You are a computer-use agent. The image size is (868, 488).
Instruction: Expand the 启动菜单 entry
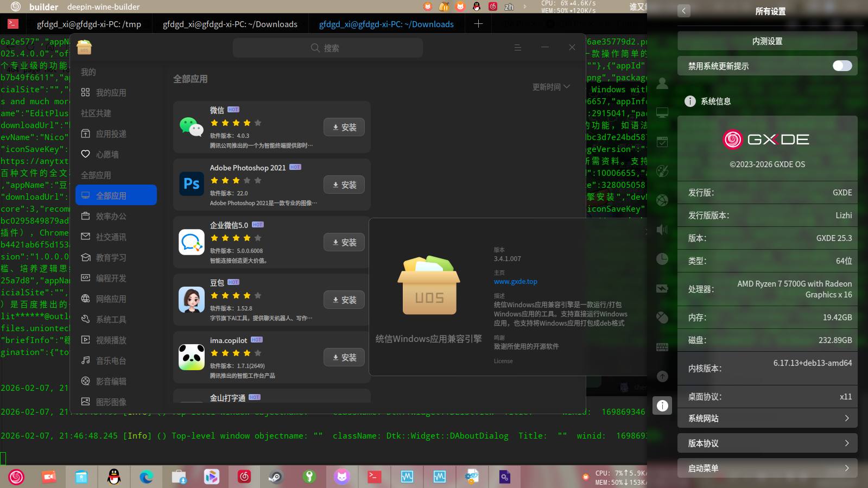(767, 468)
